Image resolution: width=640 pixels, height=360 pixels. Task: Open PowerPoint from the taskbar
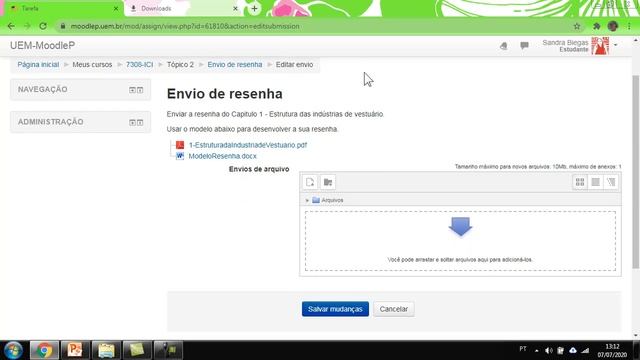[75, 350]
